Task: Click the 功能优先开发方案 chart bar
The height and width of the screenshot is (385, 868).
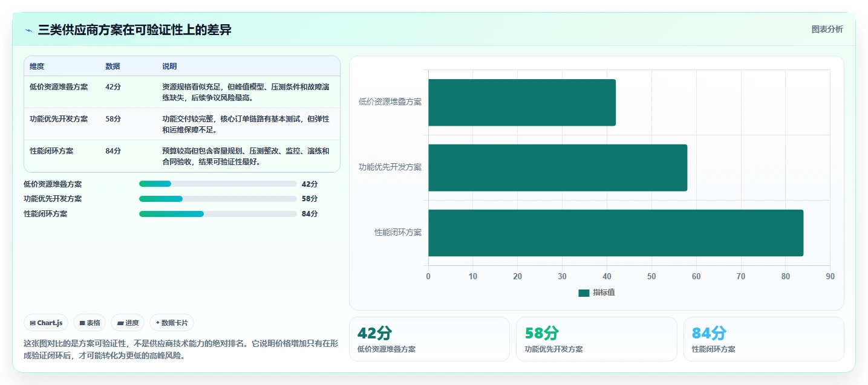Action: coord(558,167)
